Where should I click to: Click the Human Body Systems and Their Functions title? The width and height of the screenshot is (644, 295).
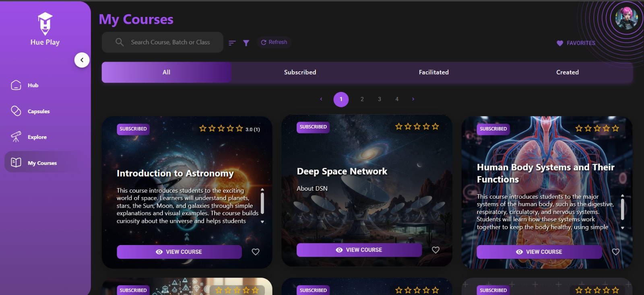[546, 173]
